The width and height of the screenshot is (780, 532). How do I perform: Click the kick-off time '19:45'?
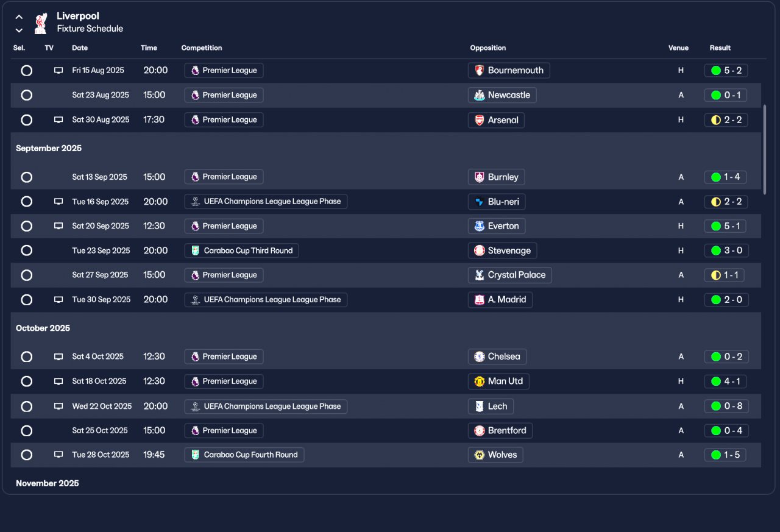coord(154,455)
